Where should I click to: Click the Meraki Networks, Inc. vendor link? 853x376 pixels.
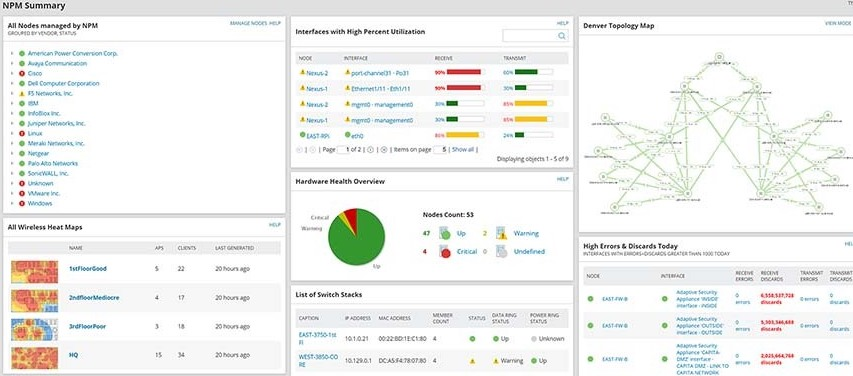pyautogui.click(x=56, y=144)
